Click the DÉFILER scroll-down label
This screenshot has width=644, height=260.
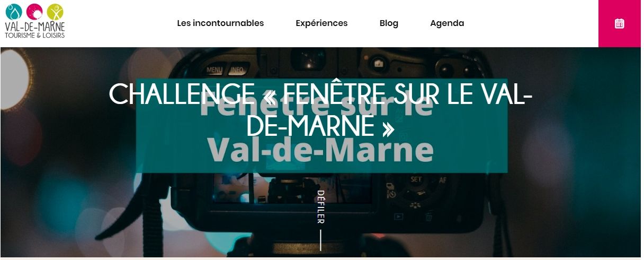(x=320, y=206)
